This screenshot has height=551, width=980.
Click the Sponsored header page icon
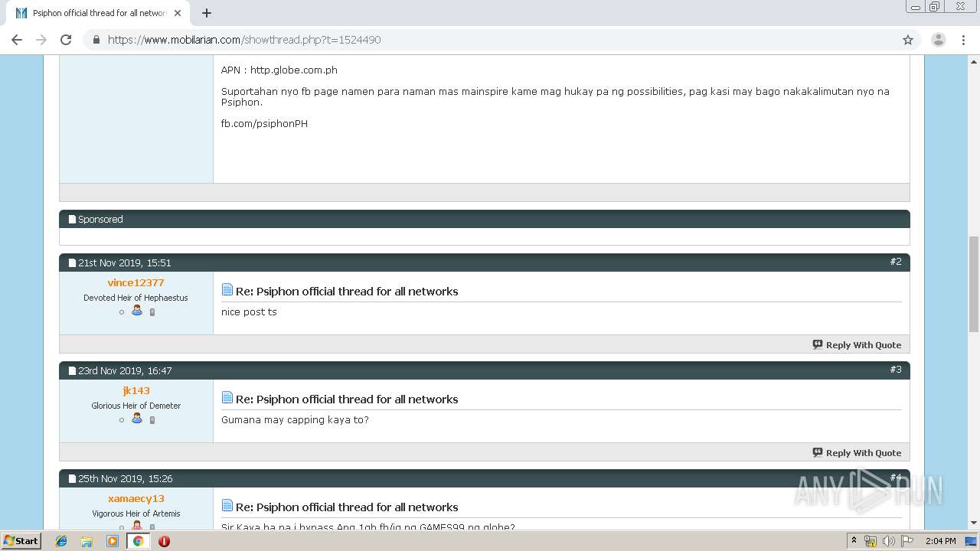point(72,219)
